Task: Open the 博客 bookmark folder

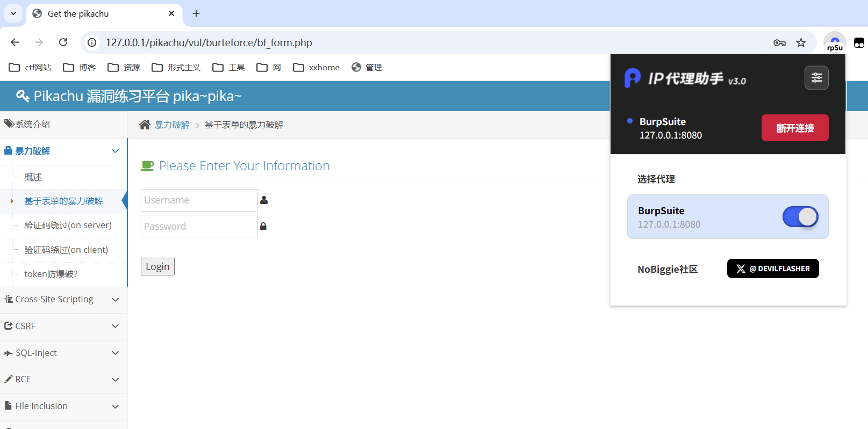Action: (80, 67)
